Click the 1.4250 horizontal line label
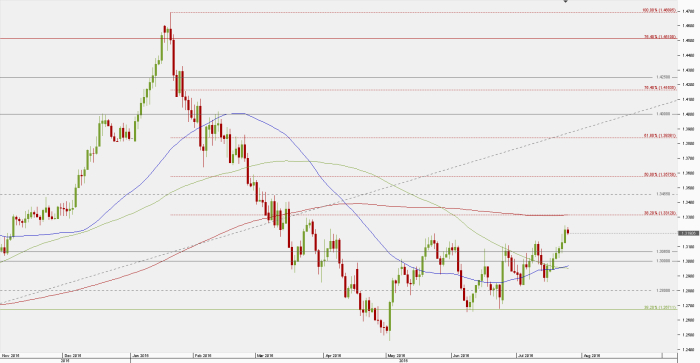700x363 pixels. pyautogui.click(x=662, y=77)
